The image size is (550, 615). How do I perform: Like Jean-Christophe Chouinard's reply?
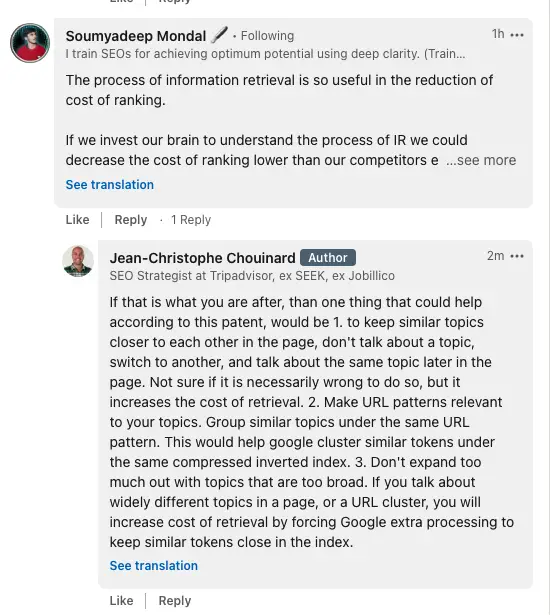click(121, 600)
